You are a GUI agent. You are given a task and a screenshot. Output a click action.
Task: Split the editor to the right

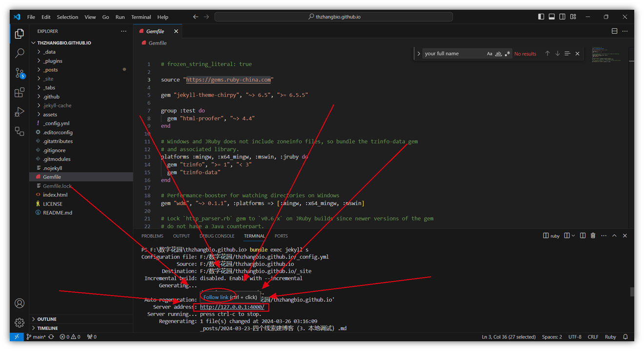[x=614, y=31]
